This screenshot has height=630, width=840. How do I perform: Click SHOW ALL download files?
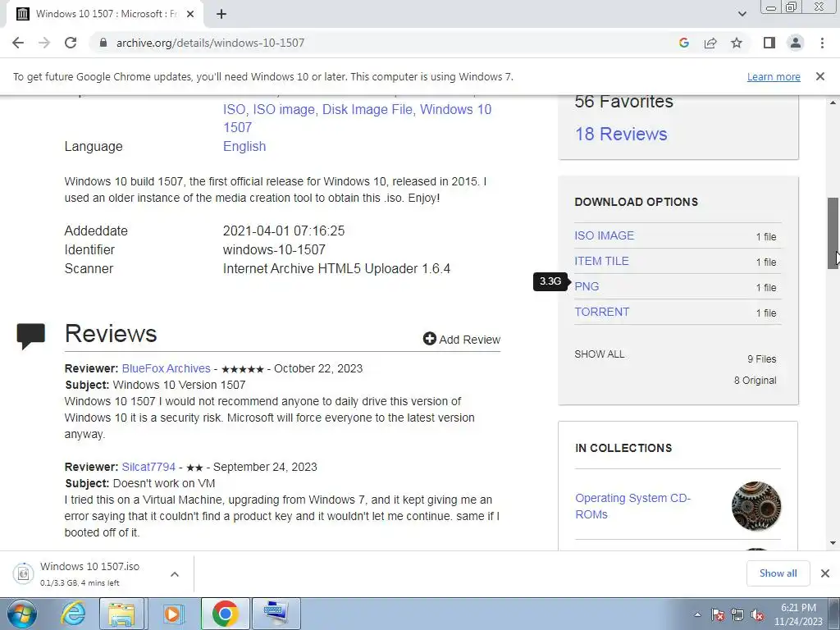pyautogui.click(x=599, y=354)
